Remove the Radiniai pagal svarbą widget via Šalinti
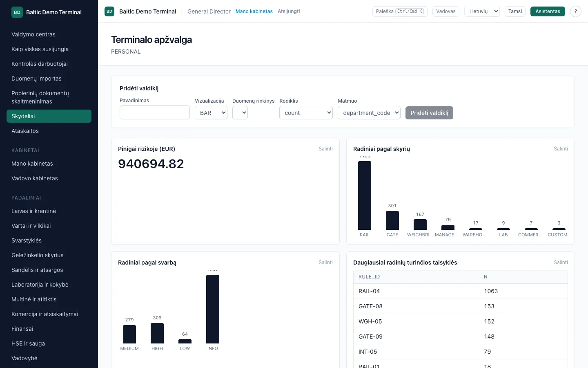The width and height of the screenshot is (588, 368). pyautogui.click(x=326, y=263)
